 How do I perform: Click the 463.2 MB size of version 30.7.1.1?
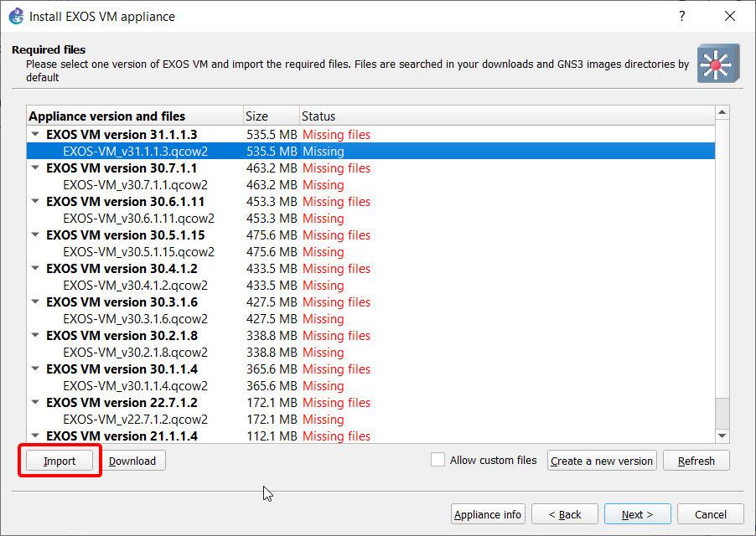[272, 168]
